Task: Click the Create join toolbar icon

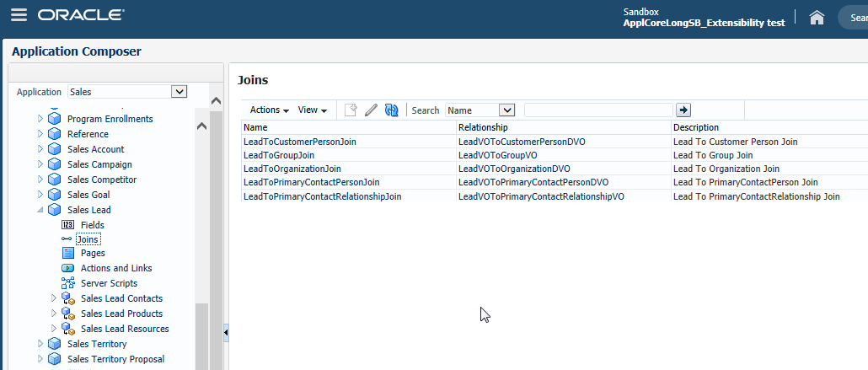Action: tap(351, 110)
